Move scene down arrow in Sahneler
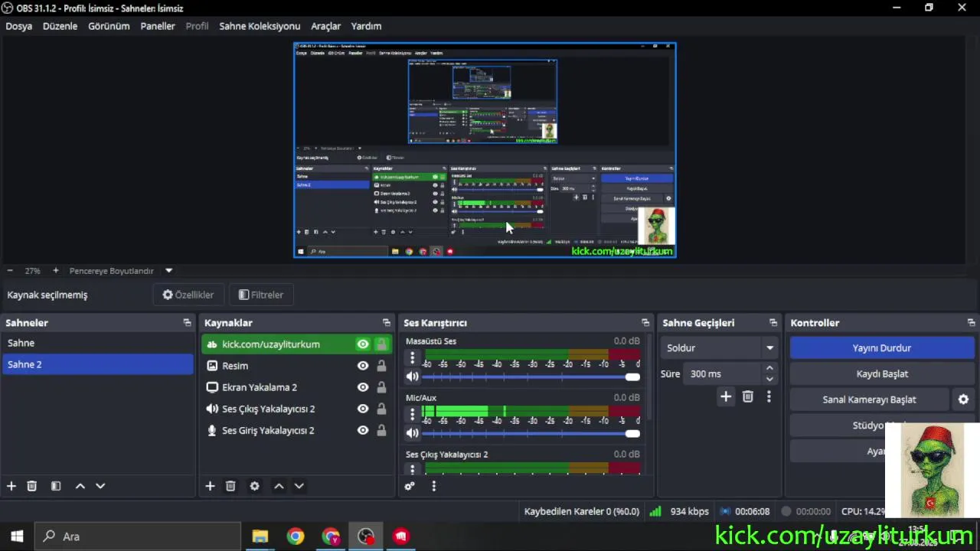The image size is (980, 551). (x=100, y=486)
